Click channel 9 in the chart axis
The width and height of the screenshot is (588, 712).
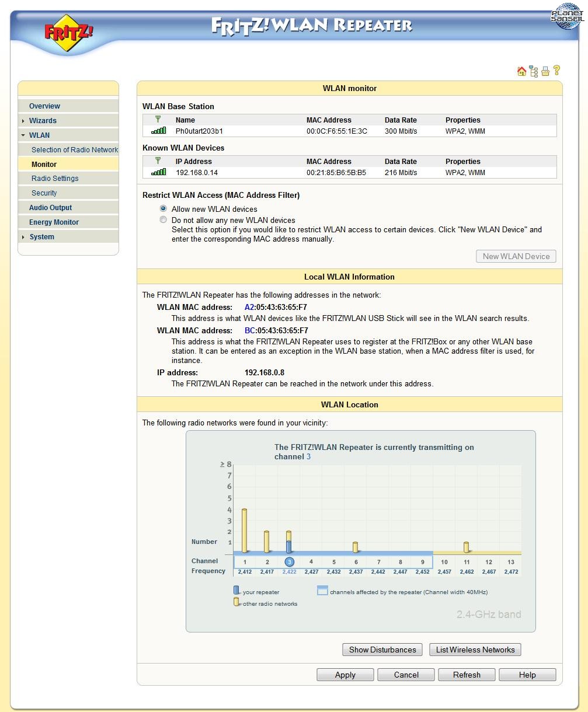click(422, 562)
